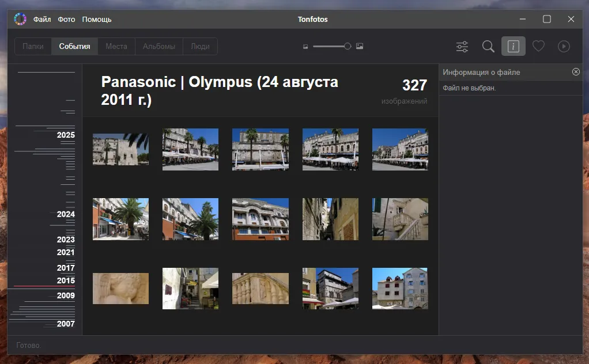Activate the search magnifier icon
The width and height of the screenshot is (589, 364).
488,46
